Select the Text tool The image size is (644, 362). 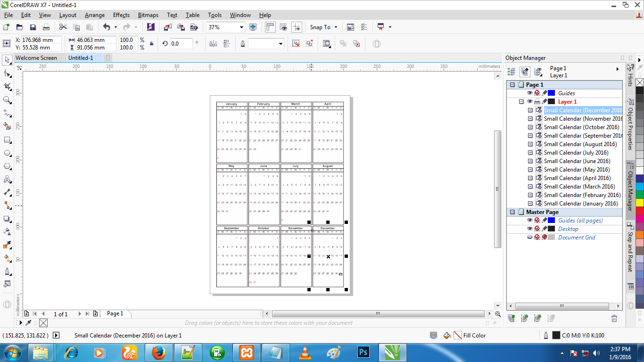(x=7, y=180)
